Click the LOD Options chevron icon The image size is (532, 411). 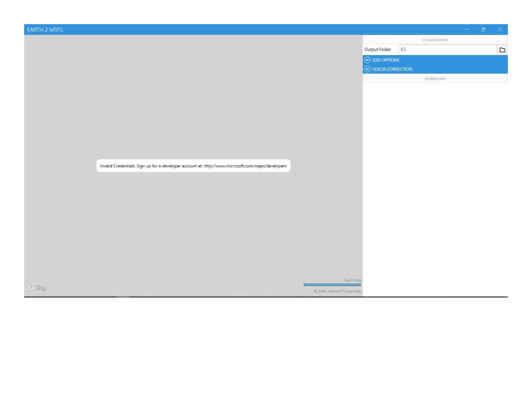pos(367,60)
